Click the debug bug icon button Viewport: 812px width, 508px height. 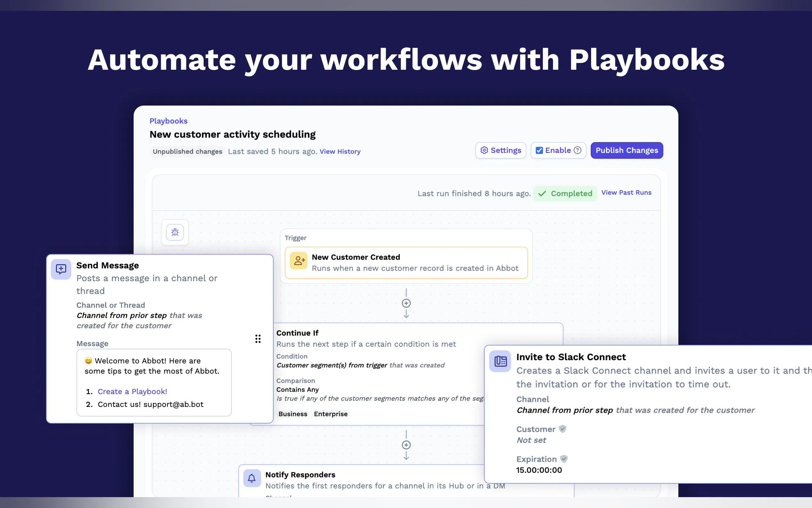[175, 232]
